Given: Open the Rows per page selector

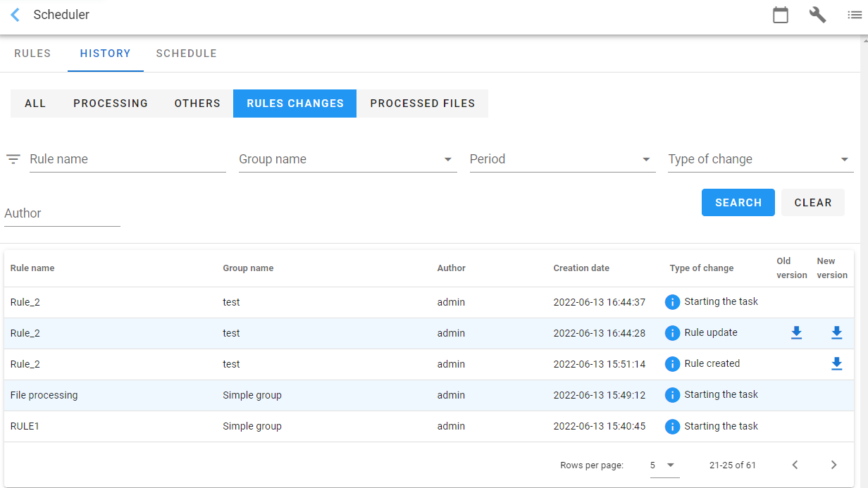Looking at the screenshot, I should 663,465.
